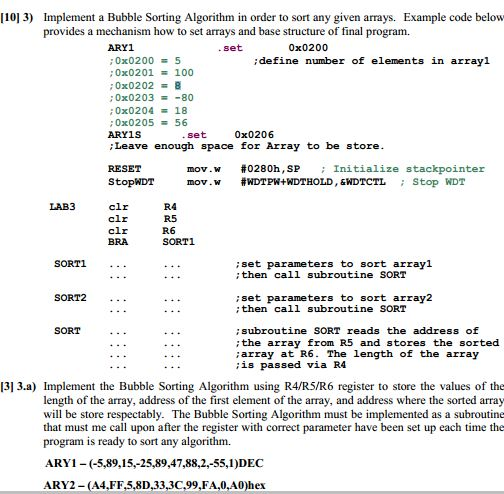Click ';set parameters to sort array1' comment

334,264
